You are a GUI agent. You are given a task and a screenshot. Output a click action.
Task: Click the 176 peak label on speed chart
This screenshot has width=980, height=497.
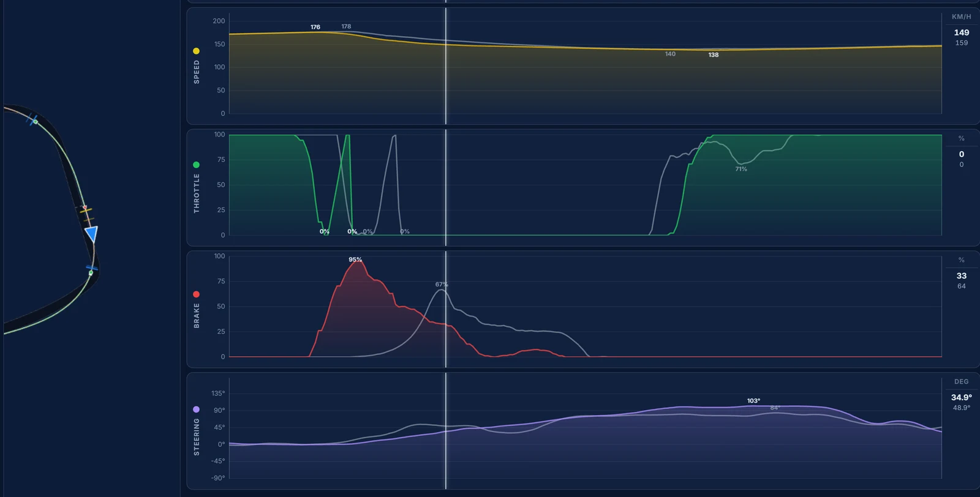(x=315, y=27)
